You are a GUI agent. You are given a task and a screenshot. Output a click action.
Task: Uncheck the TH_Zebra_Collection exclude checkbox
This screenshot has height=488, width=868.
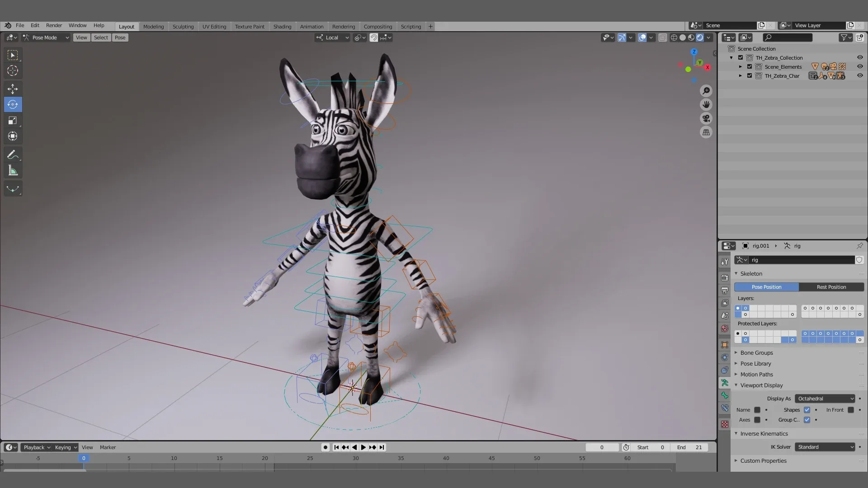point(741,57)
